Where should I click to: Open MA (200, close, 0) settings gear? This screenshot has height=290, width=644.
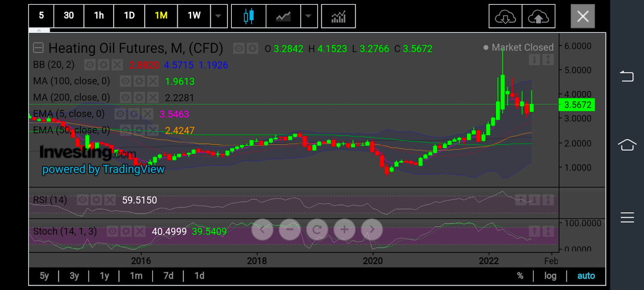point(139,98)
